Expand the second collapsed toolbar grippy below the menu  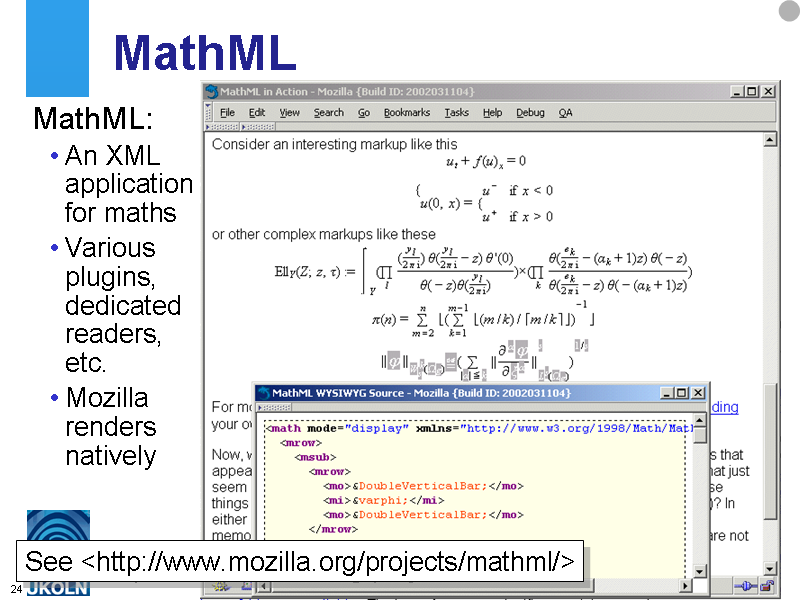258,126
